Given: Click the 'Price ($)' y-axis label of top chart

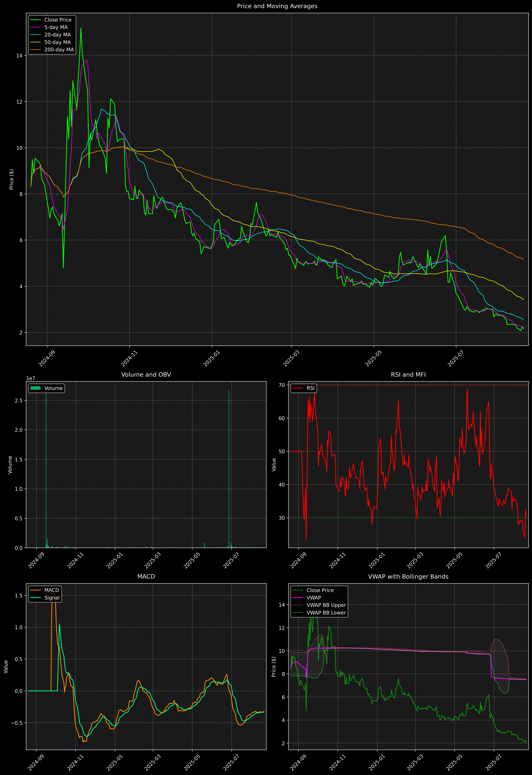Looking at the screenshot, I should pos(12,179).
